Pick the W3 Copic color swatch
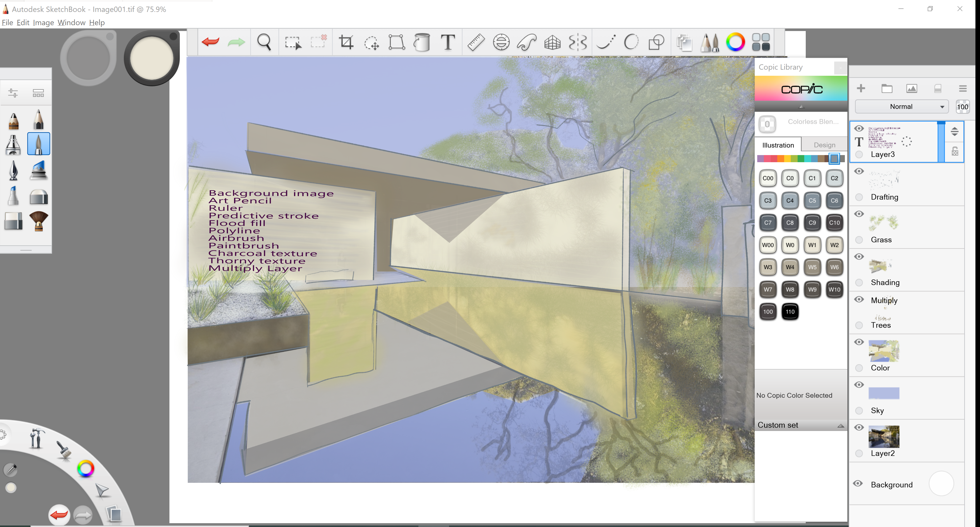Viewport: 980px width, 527px height. pos(768,267)
